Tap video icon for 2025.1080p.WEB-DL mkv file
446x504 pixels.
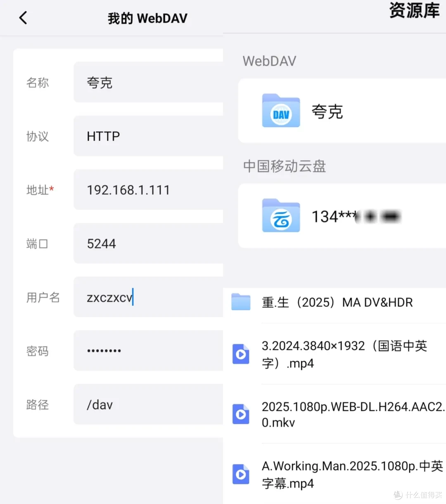coord(241,414)
